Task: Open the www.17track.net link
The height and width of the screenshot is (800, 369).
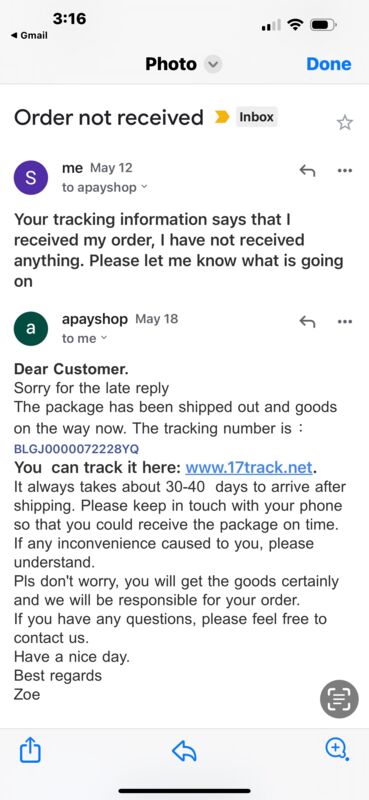Action: click(x=249, y=467)
